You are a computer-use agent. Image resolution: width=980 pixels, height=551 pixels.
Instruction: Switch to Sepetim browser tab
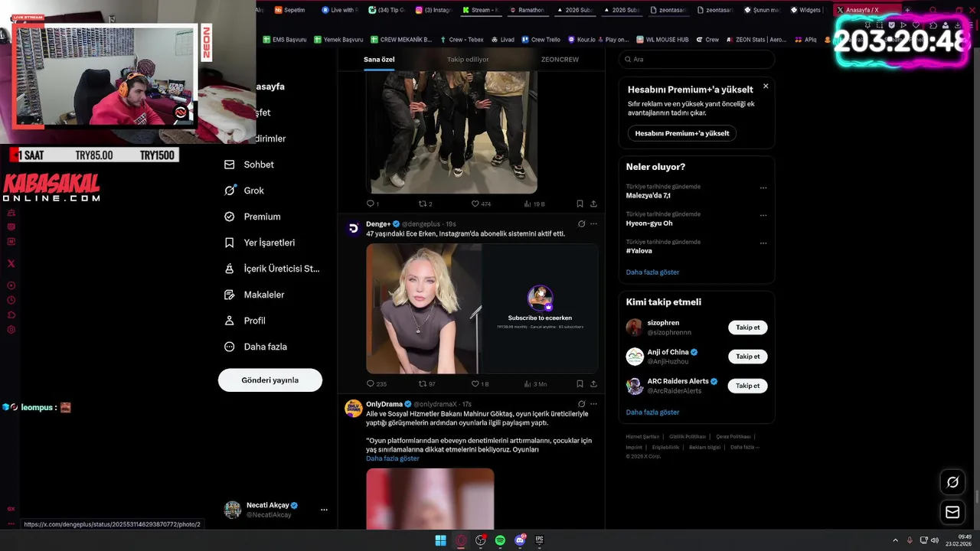[289, 10]
